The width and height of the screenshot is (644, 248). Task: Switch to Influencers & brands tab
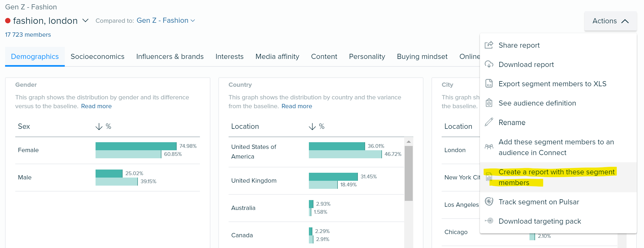click(x=170, y=57)
